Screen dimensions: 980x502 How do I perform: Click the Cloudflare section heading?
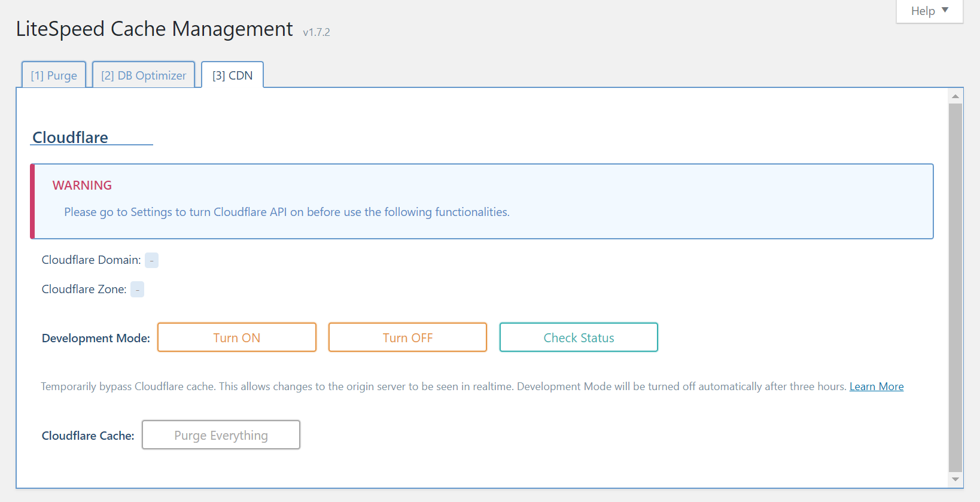pyautogui.click(x=70, y=138)
